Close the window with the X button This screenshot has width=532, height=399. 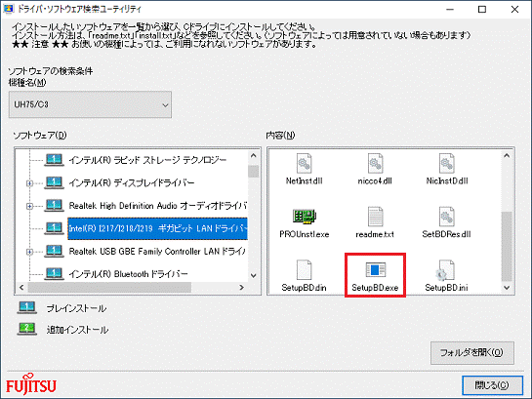pyautogui.click(x=515, y=10)
